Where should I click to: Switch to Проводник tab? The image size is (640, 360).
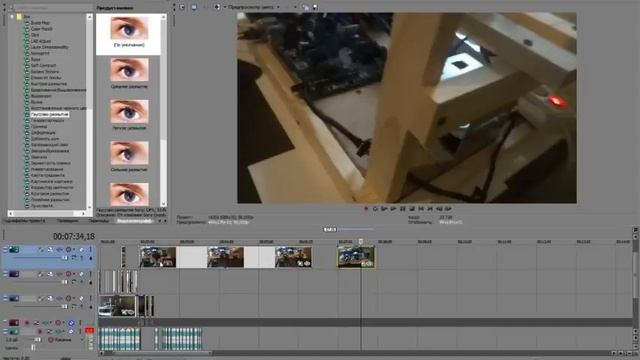coord(68,220)
